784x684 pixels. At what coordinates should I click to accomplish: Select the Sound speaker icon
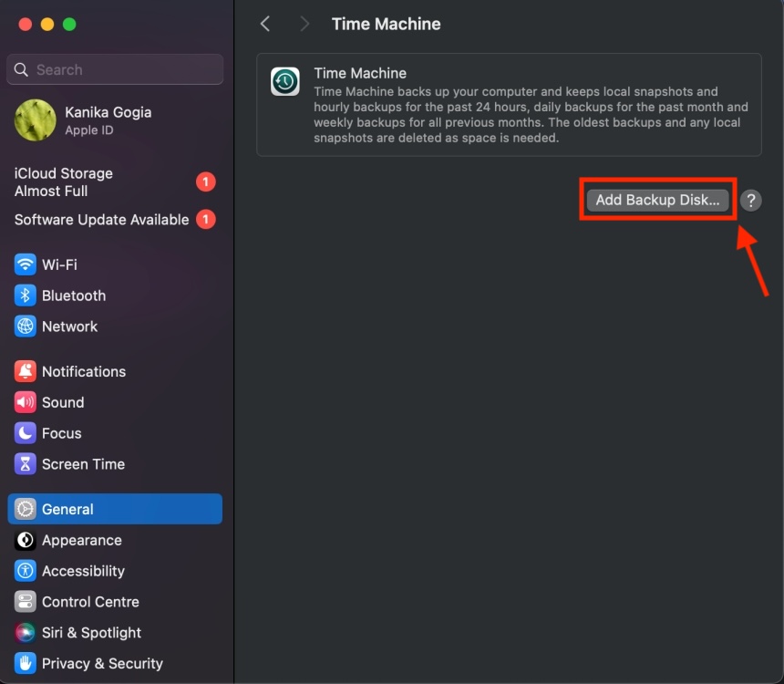point(25,402)
